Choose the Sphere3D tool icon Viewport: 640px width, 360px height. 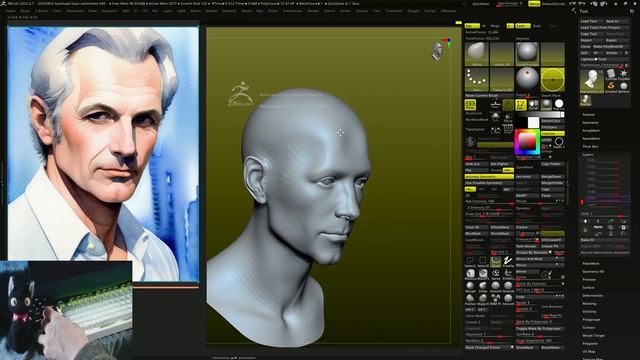624,87
